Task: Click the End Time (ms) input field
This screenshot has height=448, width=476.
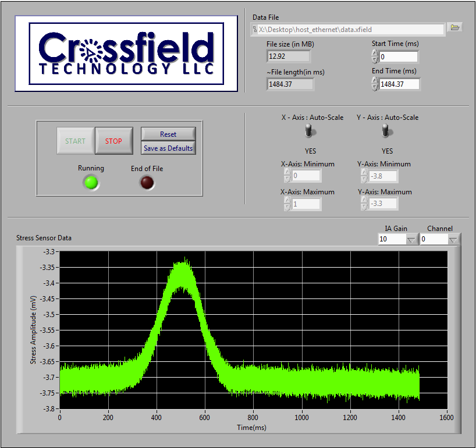Action: pyautogui.click(x=400, y=84)
